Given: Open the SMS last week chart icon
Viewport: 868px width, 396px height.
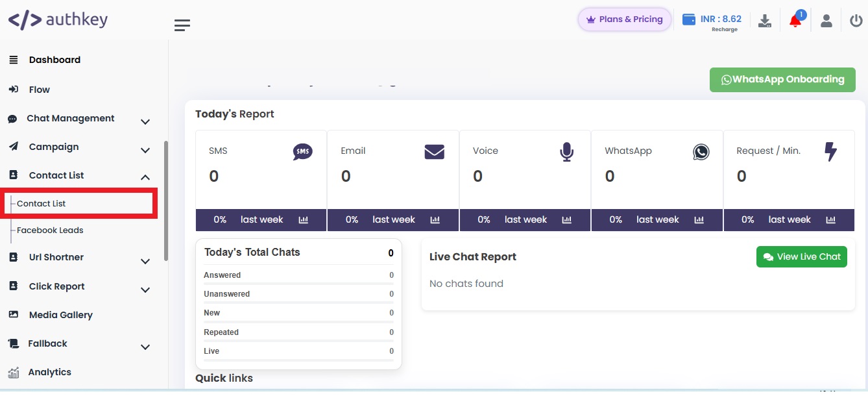Looking at the screenshot, I should pos(303,219).
